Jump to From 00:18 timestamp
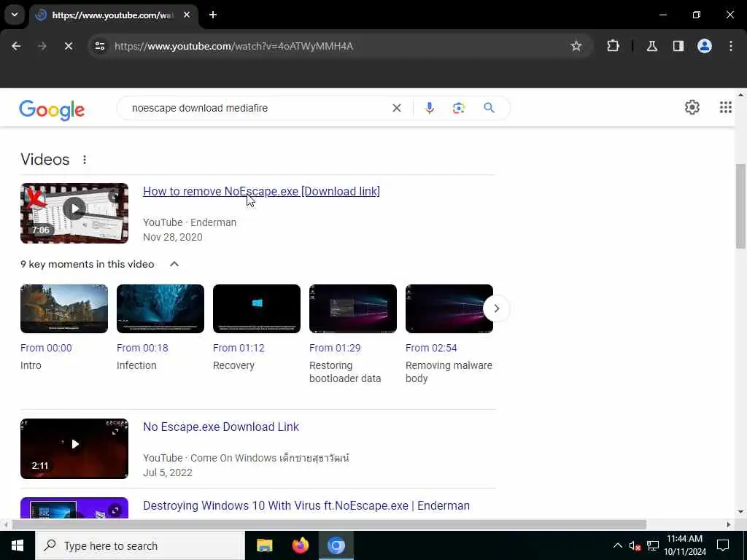747x560 pixels. pyautogui.click(x=142, y=348)
